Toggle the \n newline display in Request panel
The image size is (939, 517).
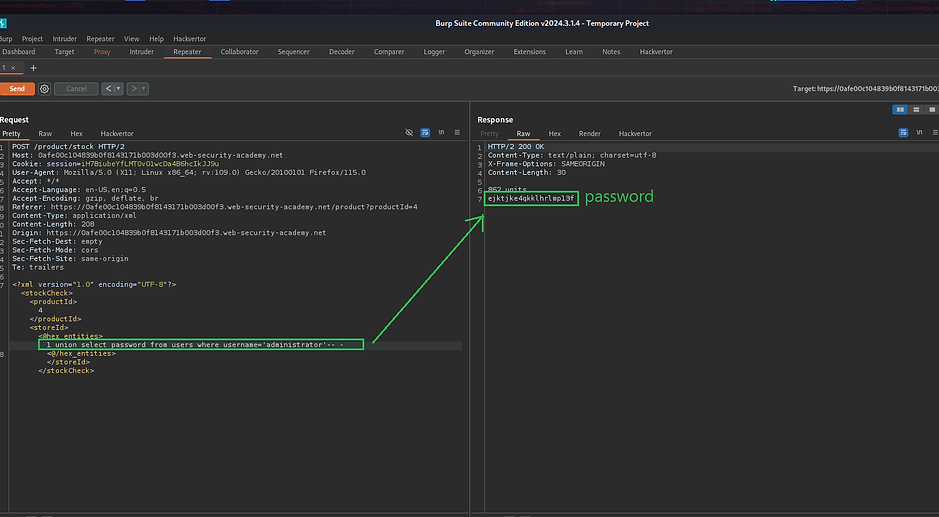(441, 133)
